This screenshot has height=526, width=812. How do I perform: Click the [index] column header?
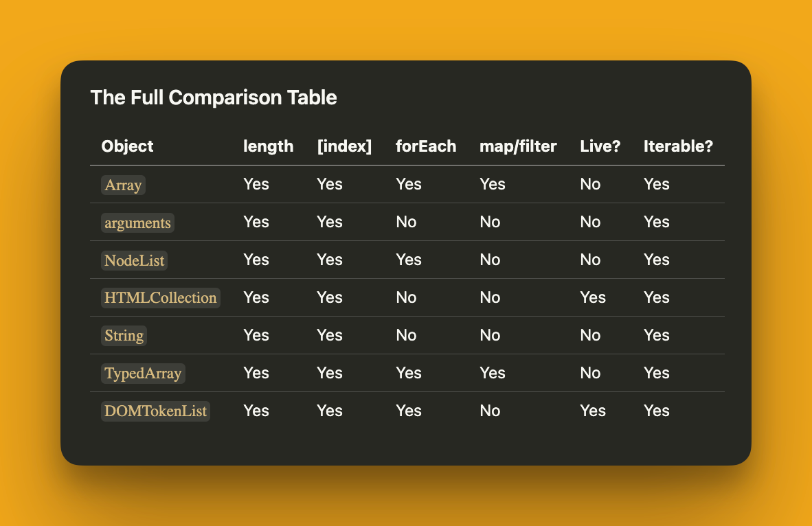pyautogui.click(x=344, y=146)
